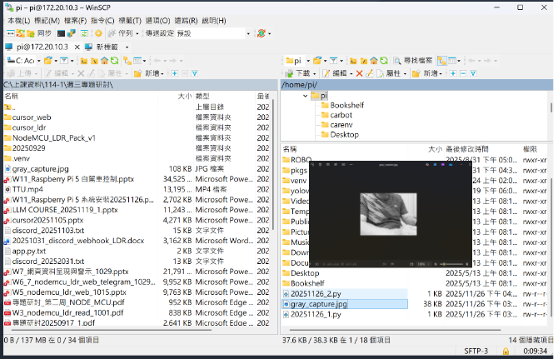Toggle the local directory tree view button

pos(127,61)
